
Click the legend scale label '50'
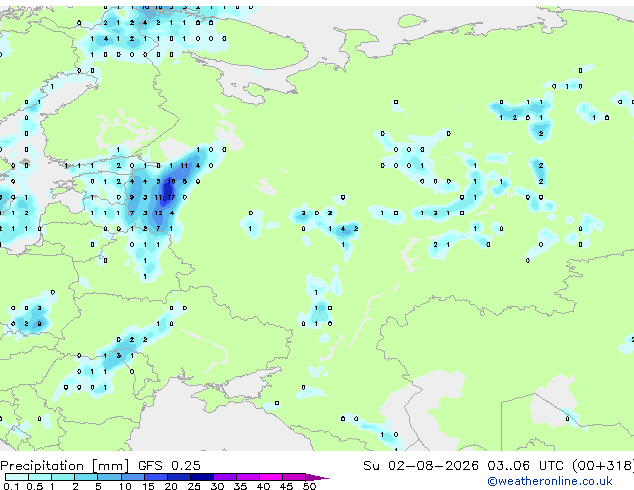tap(309, 486)
